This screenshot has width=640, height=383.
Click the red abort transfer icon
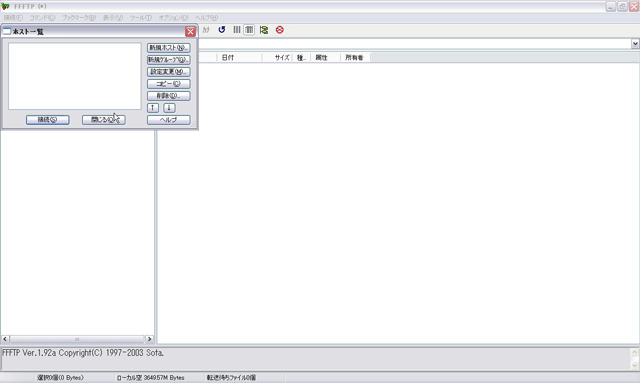(280, 30)
